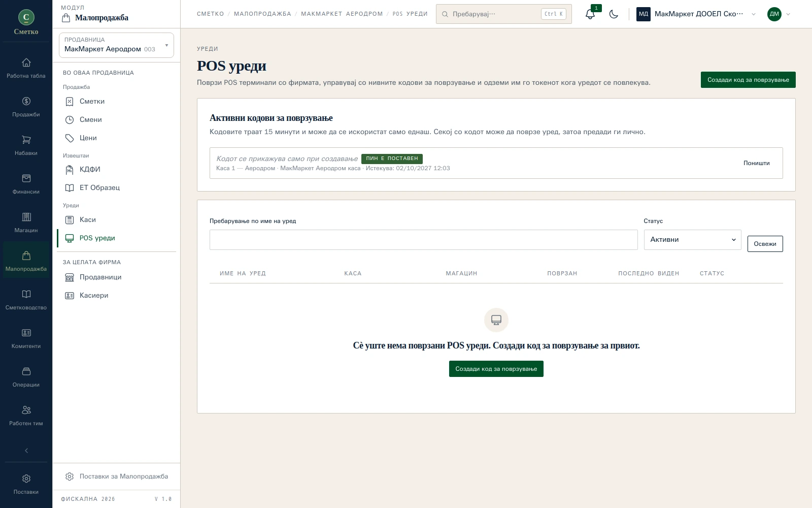Expand the Продавница store selector

pyautogui.click(x=116, y=45)
